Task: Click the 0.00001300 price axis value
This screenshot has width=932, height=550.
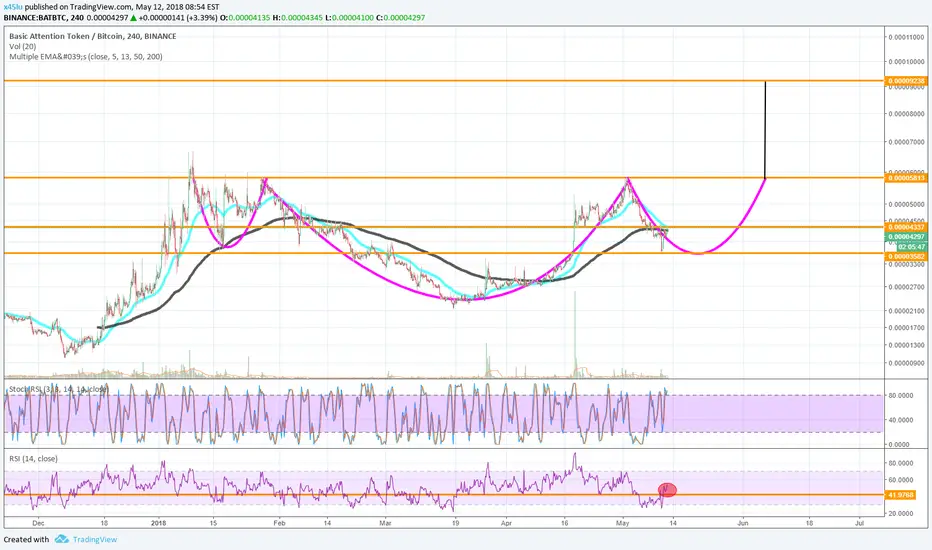Action: click(x=906, y=345)
